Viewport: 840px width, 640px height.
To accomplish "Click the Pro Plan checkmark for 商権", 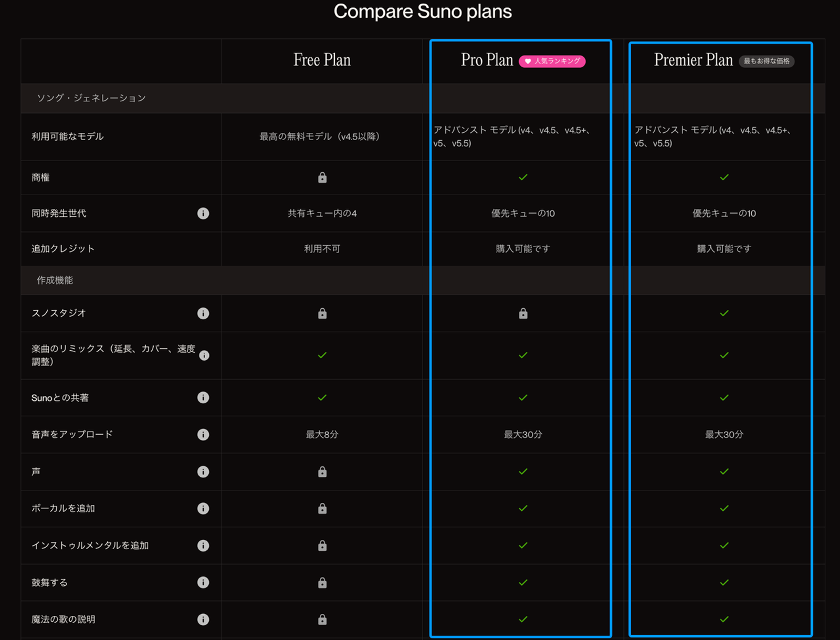I will click(x=523, y=177).
